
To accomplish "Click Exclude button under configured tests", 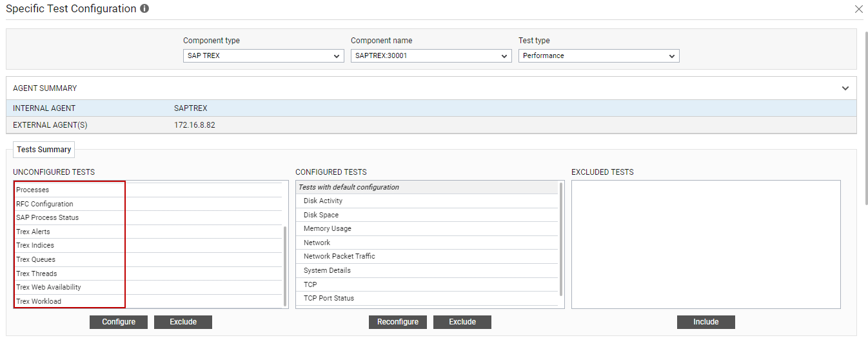I will 462,322.
